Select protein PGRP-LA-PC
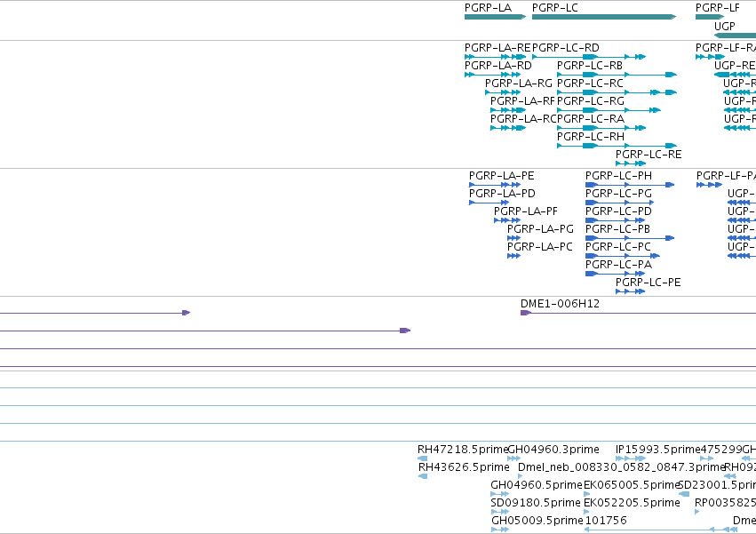This screenshot has width=756, height=534. pyautogui.click(x=540, y=248)
